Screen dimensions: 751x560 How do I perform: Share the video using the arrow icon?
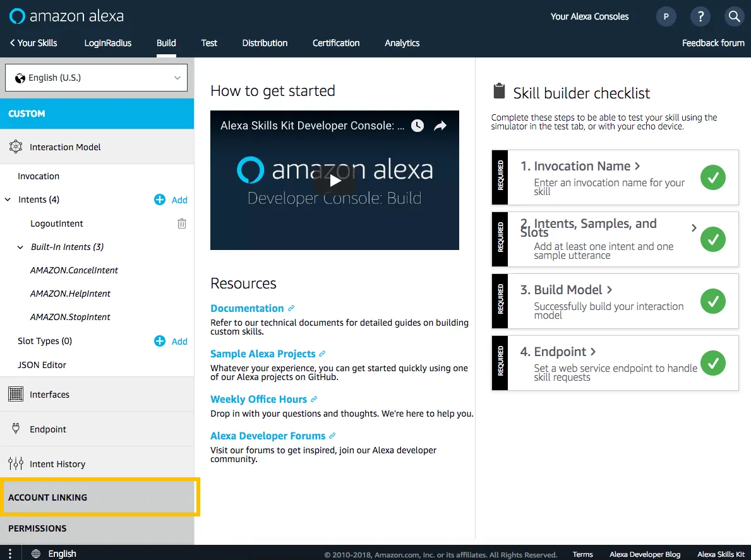coord(440,126)
